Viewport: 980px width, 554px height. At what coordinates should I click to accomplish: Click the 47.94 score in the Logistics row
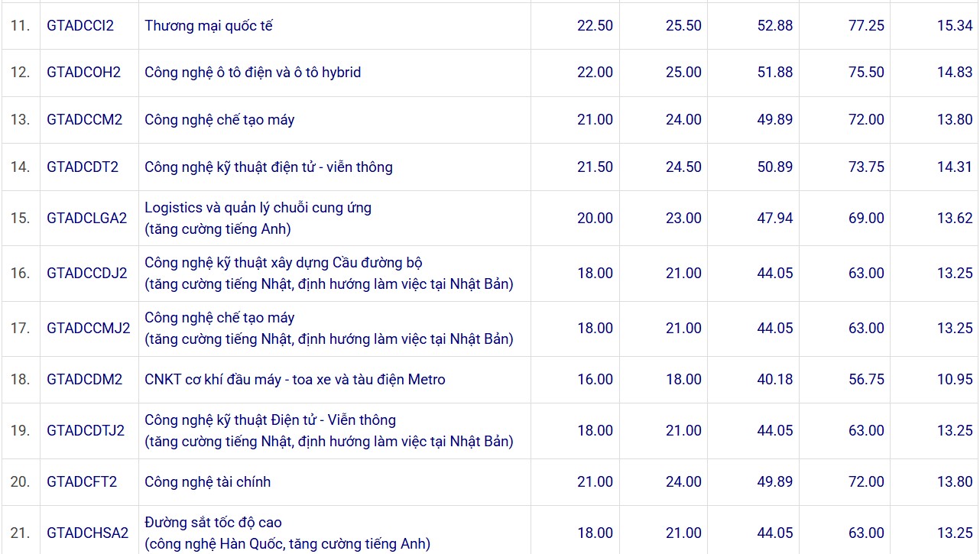click(x=775, y=218)
